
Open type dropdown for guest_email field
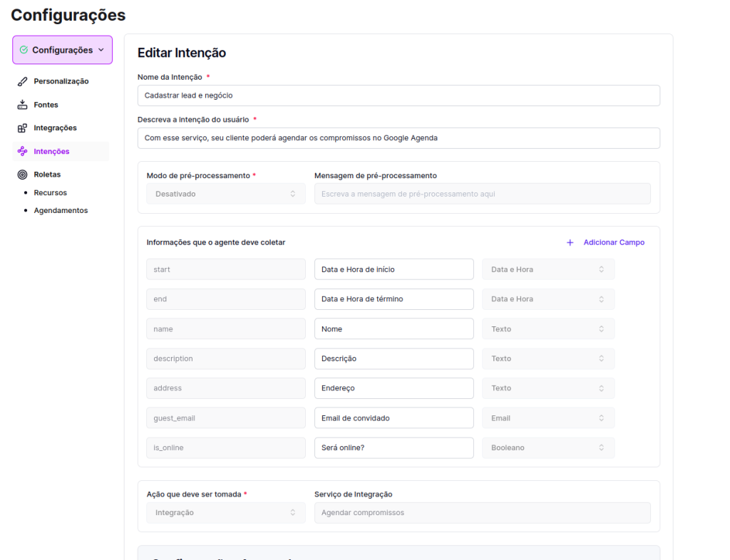[x=547, y=418]
